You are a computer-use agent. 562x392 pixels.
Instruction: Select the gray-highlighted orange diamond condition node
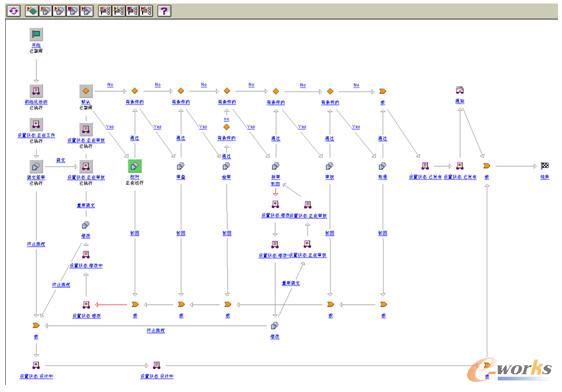coord(86,91)
